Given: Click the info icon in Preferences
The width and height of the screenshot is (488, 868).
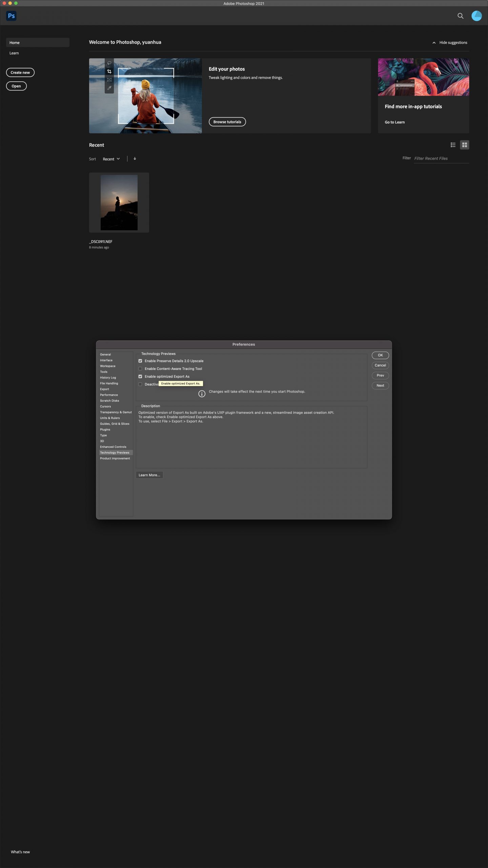Looking at the screenshot, I should tap(202, 394).
